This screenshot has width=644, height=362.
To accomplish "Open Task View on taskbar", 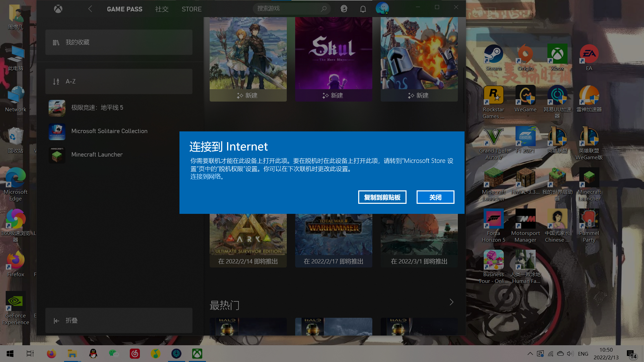I will (x=30, y=354).
